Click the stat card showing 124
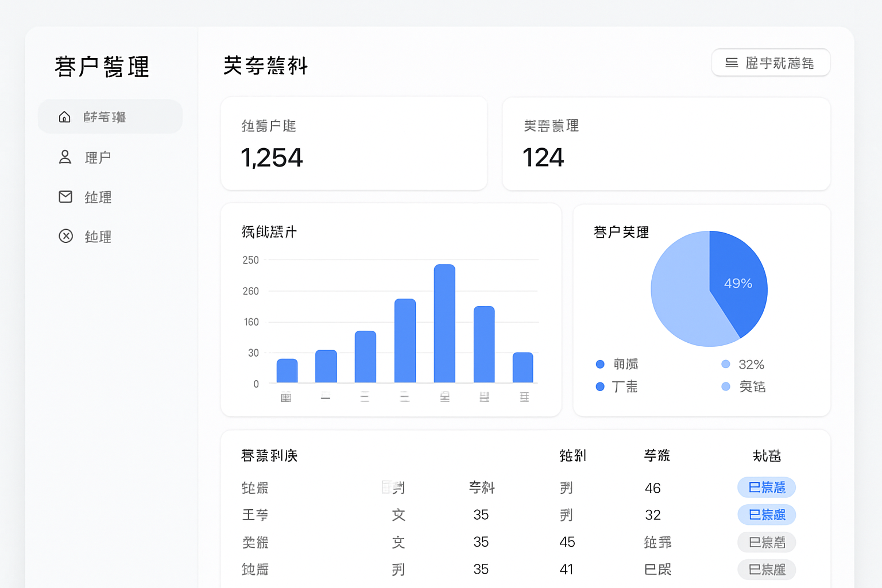 click(666, 143)
